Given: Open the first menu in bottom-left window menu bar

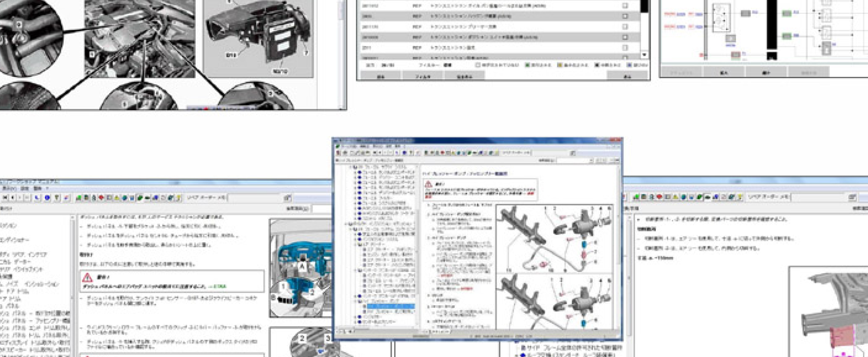Looking at the screenshot, I should point(8,189).
